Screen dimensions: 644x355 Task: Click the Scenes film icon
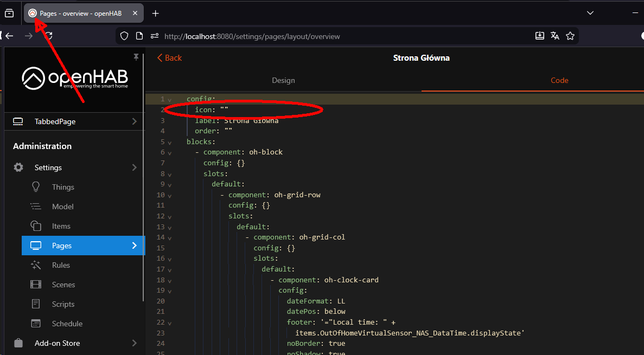pos(36,285)
